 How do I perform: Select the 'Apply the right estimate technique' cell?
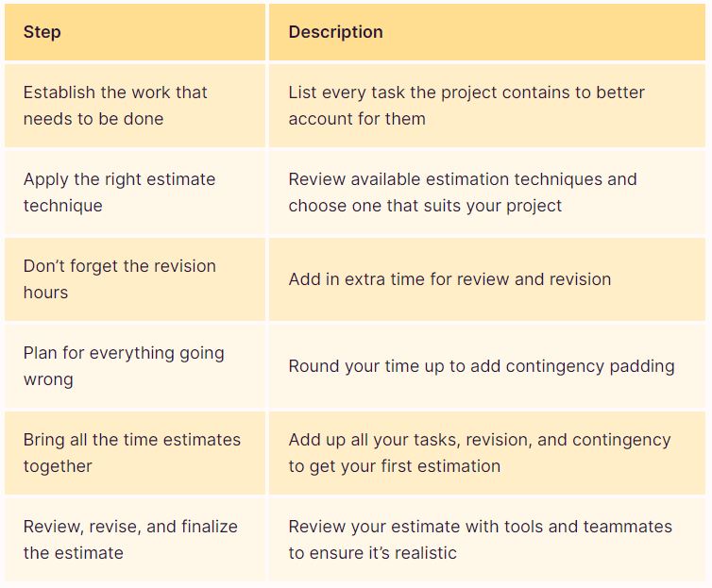click(135, 193)
